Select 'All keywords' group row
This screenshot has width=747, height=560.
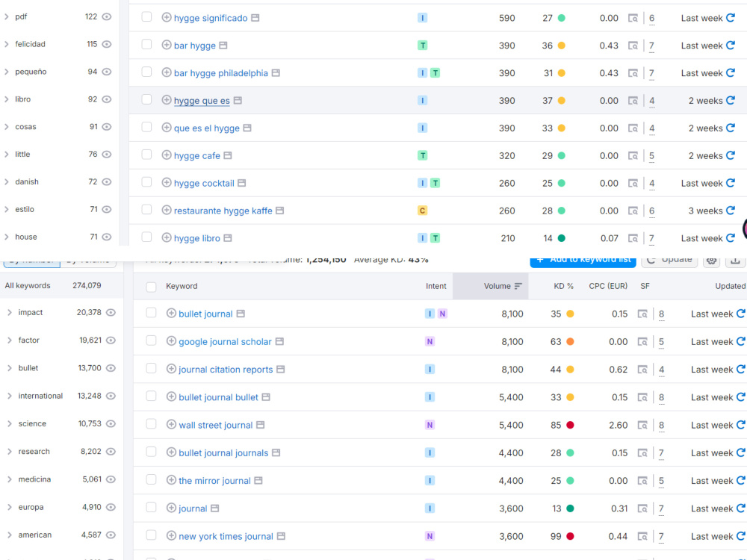61,286
